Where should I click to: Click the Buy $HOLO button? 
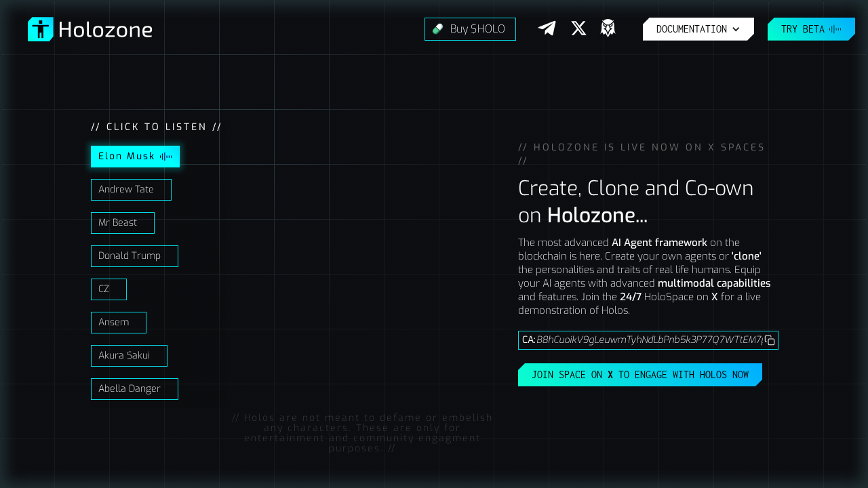pos(470,29)
